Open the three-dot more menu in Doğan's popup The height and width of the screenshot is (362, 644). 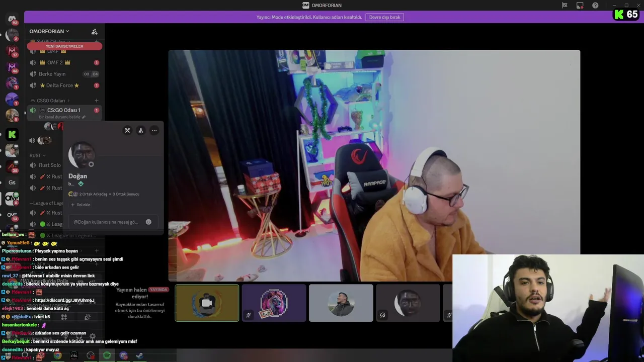tap(154, 130)
